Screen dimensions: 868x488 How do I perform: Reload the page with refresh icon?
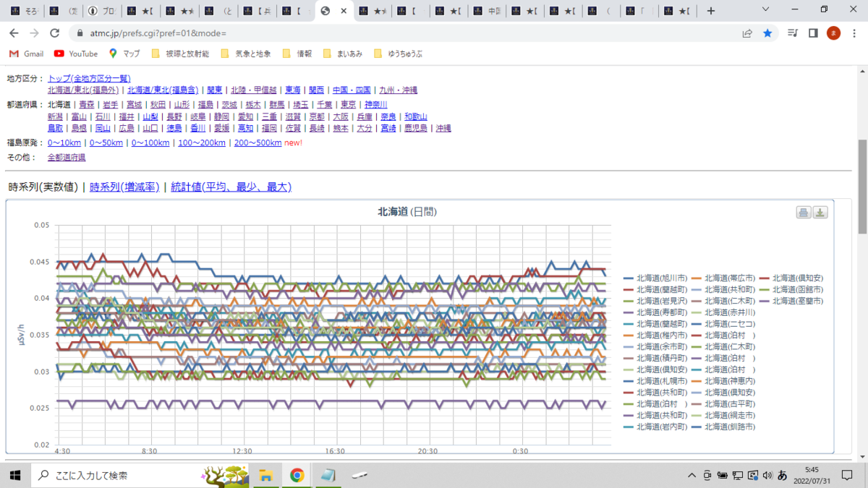[54, 33]
